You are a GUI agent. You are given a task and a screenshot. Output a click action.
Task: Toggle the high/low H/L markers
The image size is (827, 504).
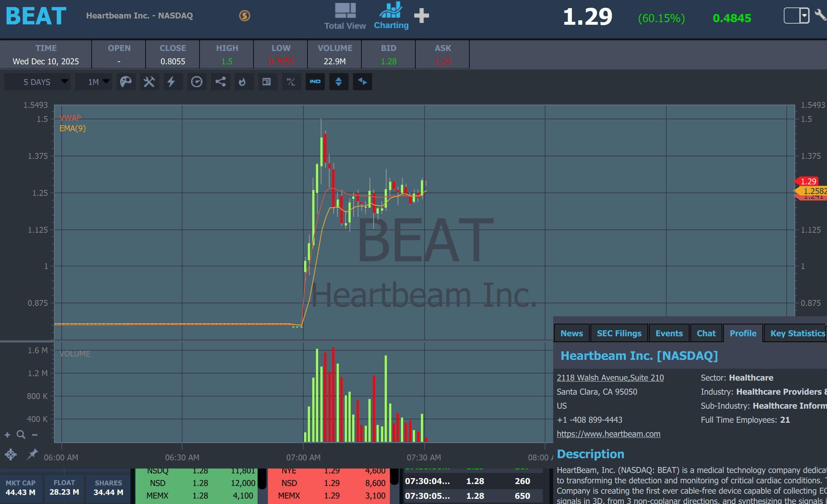click(291, 82)
